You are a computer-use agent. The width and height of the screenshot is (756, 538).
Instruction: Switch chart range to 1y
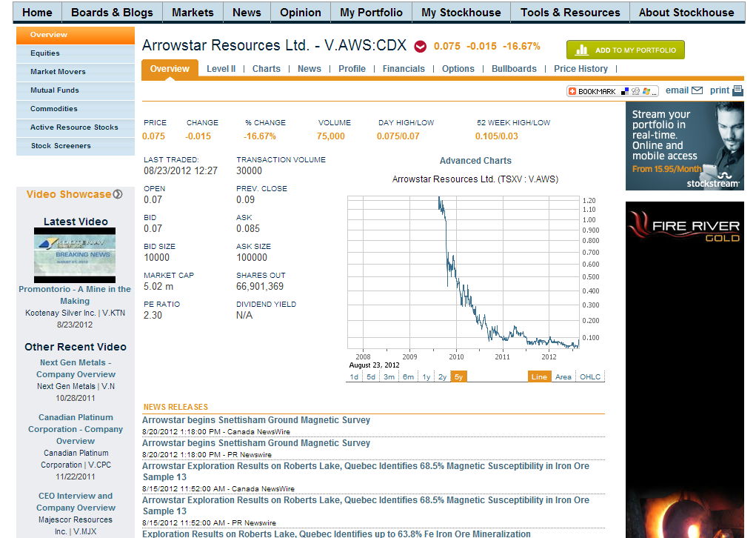pos(426,376)
